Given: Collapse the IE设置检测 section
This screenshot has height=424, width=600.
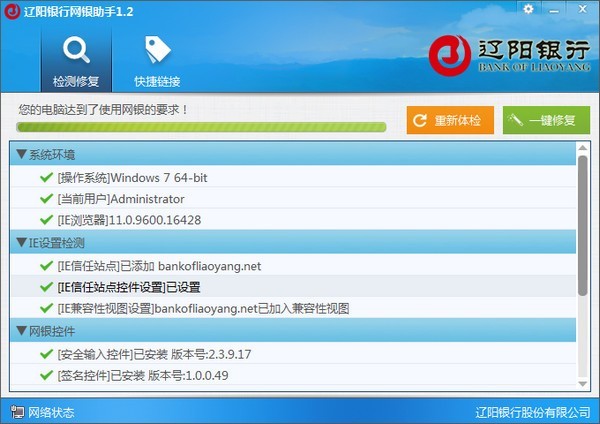Looking at the screenshot, I should (x=22, y=242).
